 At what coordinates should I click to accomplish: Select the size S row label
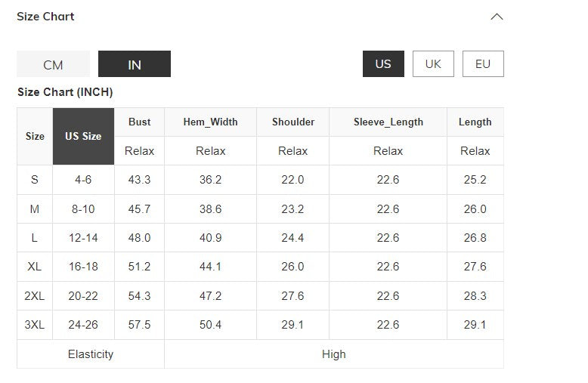pos(35,180)
